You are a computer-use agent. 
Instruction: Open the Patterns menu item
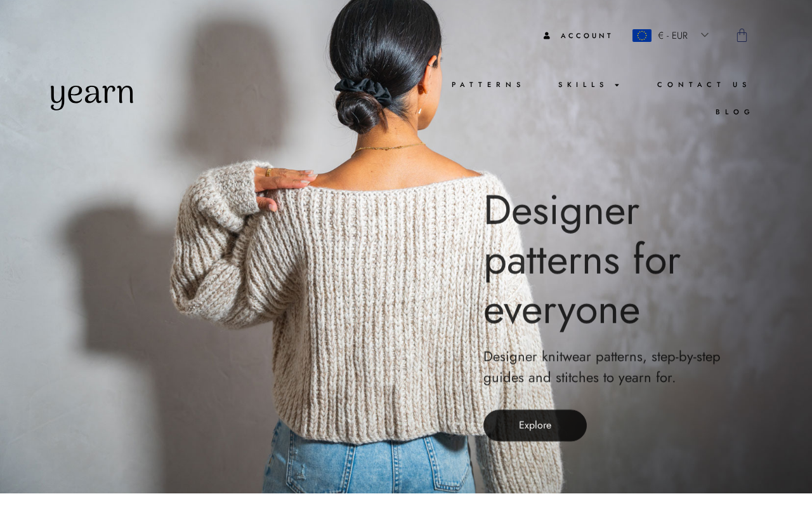(x=487, y=84)
